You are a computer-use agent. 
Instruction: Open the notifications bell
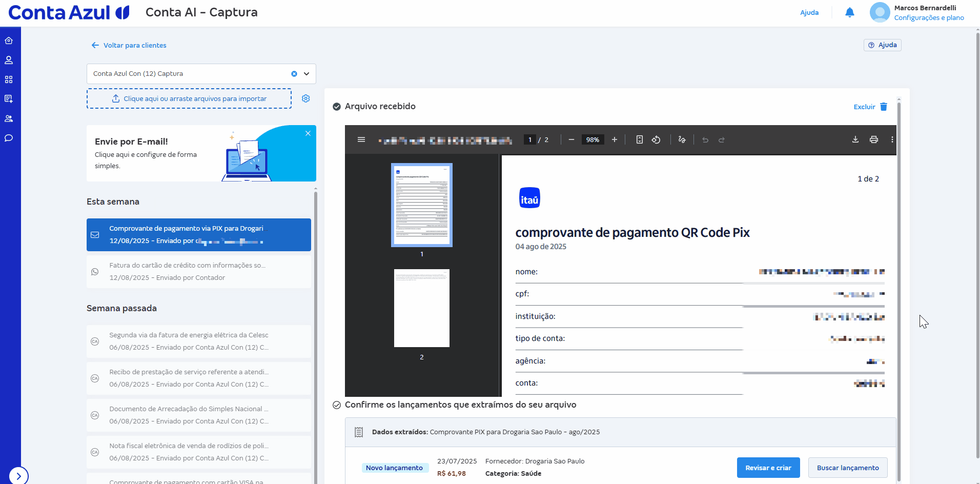(x=849, y=12)
